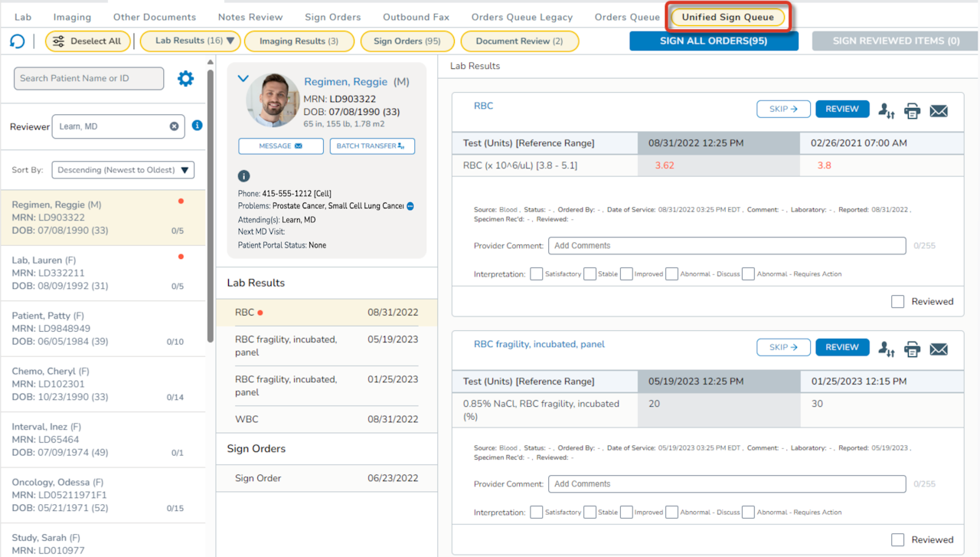Image resolution: width=980 pixels, height=557 pixels.
Task: Tick the Satisfactory interpretation for RBC
Action: pyautogui.click(x=536, y=274)
